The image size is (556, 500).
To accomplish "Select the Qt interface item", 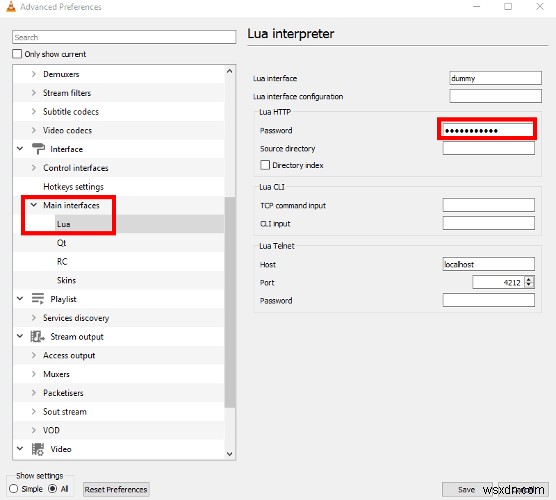I will tap(61, 243).
